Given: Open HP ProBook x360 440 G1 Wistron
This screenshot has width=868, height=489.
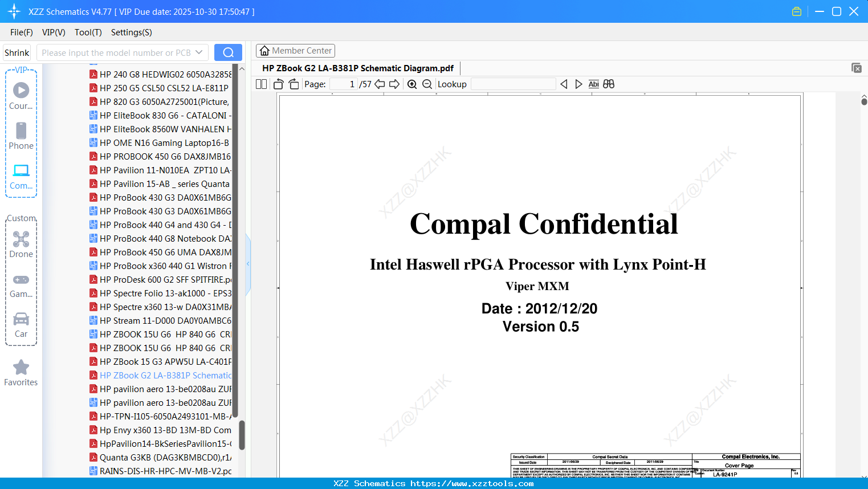Looking at the screenshot, I should (x=161, y=266).
